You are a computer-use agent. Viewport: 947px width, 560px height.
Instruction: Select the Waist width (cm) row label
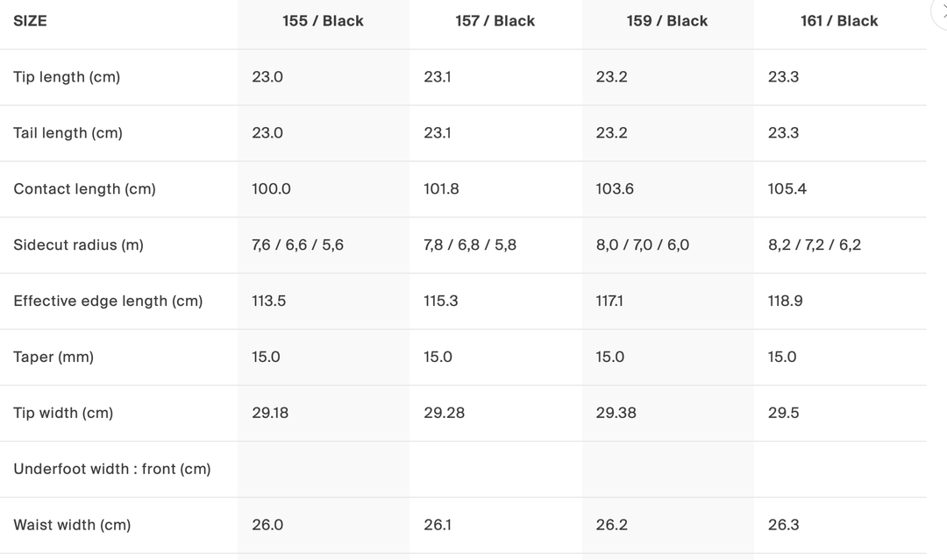[x=72, y=526]
